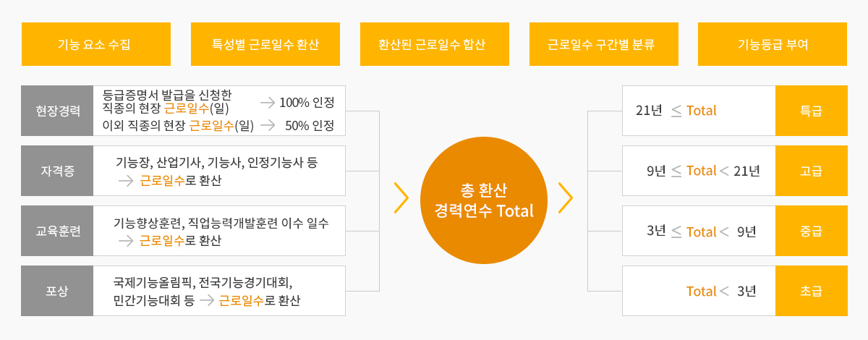Click the arrow before 근로일수로 환산 in 포상 row
The width and height of the screenshot is (868, 340).
pyautogui.click(x=205, y=300)
